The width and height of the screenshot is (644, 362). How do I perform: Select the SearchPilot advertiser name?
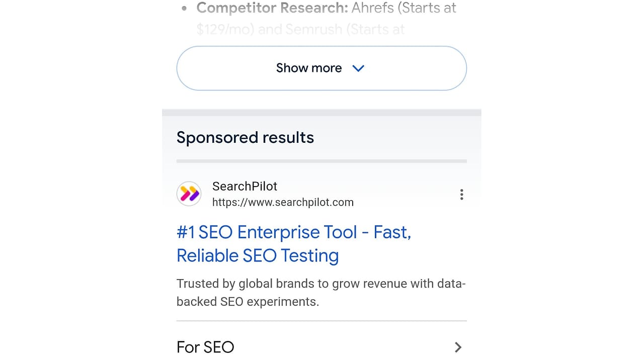[x=245, y=187]
